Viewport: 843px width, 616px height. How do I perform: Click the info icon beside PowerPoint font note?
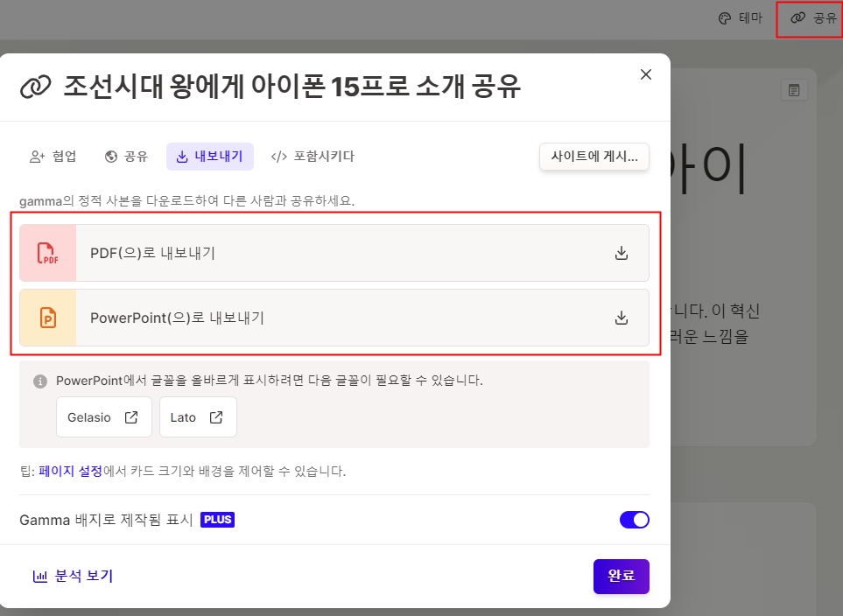tap(39, 381)
